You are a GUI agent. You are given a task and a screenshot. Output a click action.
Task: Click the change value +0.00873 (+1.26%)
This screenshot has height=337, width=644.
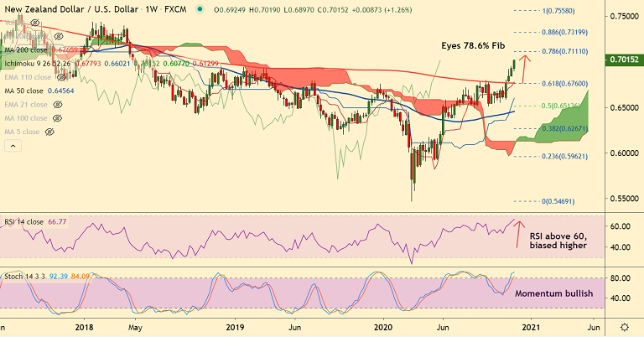[382, 9]
